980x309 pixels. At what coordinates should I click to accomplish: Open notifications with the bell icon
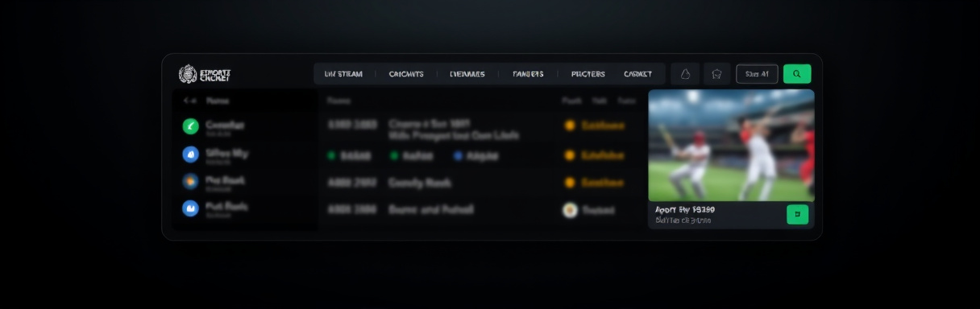[x=685, y=74]
